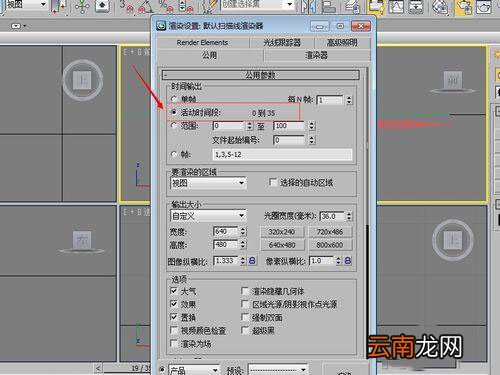Toggle the Graphite ribbon icon
This screenshot has height=375, width=500.
[x=376, y=7]
